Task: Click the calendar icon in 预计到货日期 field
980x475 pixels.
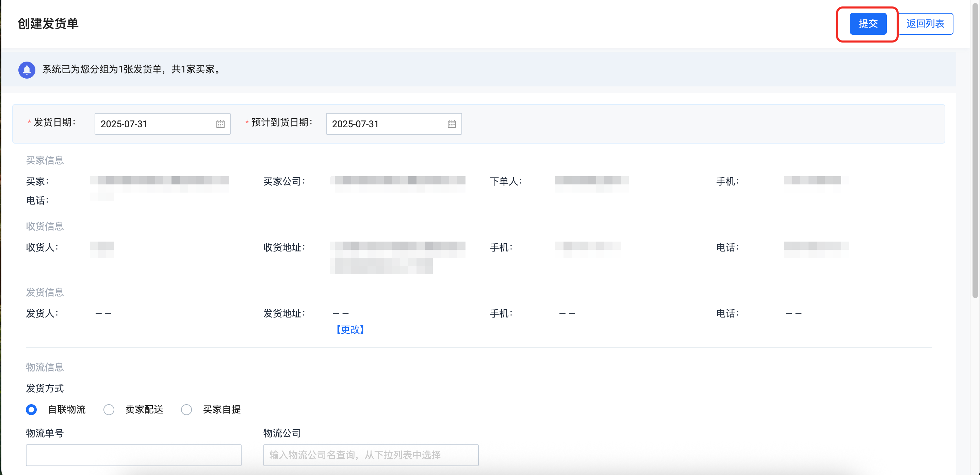Action: [x=452, y=124]
